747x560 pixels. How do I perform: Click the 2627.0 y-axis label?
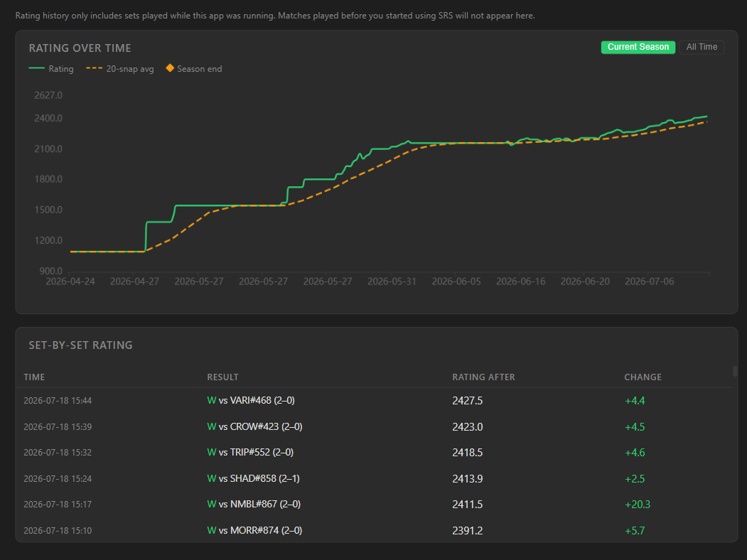[48, 95]
